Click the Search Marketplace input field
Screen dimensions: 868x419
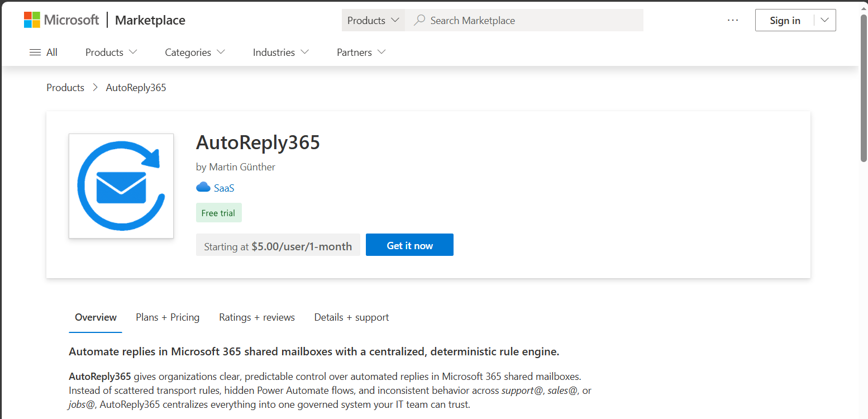(531, 20)
